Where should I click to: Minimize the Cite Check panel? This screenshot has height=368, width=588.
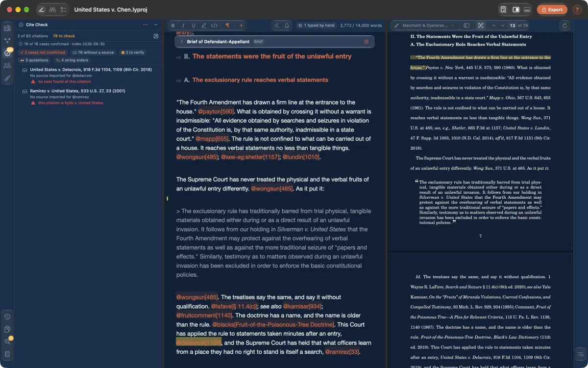156,25
